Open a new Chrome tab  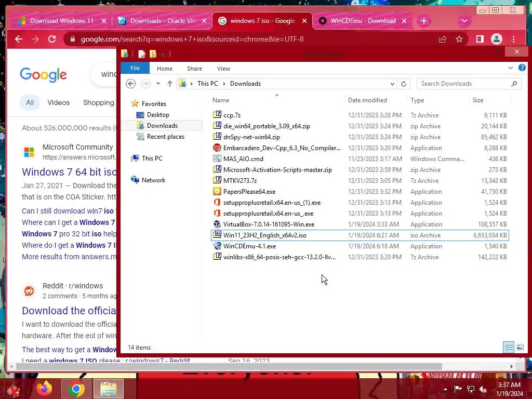coord(424,21)
